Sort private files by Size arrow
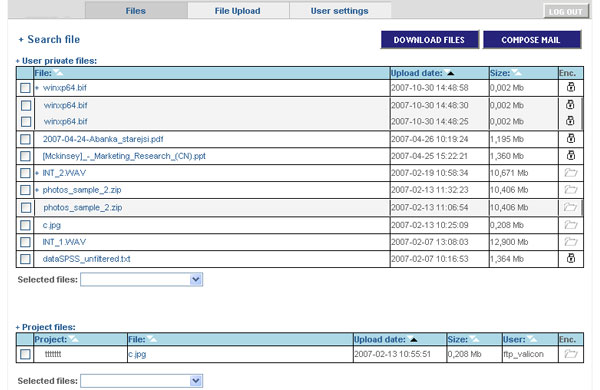Screen dimensions: 600x390 516,73
